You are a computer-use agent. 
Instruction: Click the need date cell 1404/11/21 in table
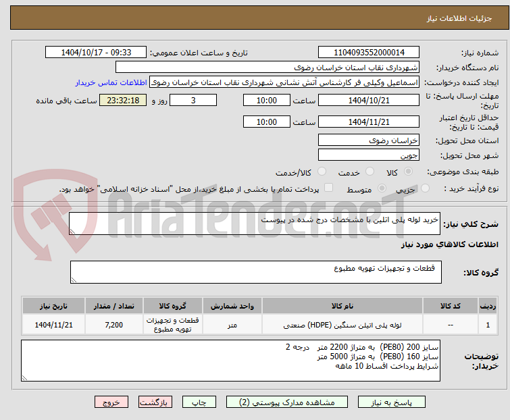point(53,325)
